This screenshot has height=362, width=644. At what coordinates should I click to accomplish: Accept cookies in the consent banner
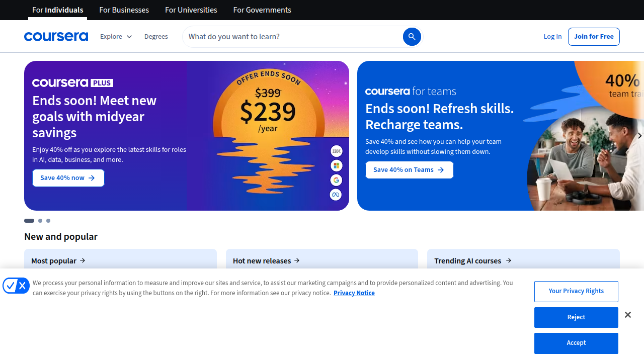click(576, 343)
